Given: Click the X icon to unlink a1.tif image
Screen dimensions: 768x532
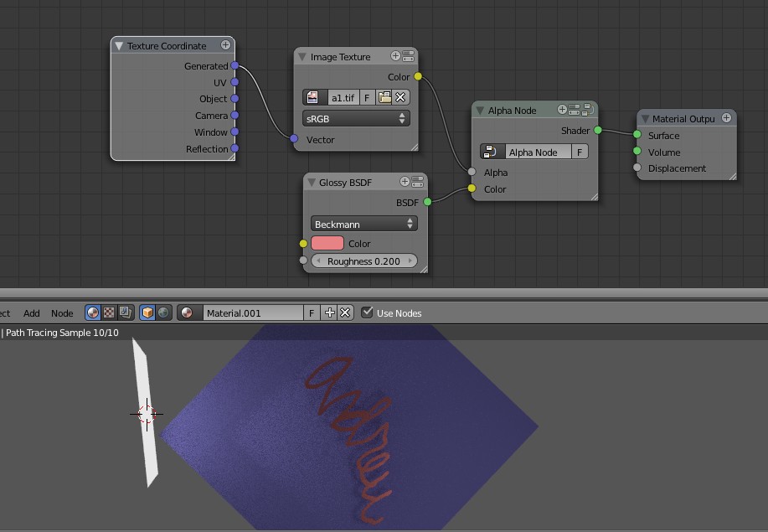Looking at the screenshot, I should (400, 96).
